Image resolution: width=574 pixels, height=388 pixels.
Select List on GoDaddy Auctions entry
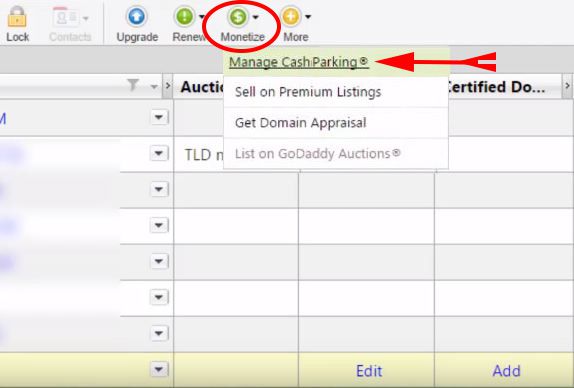click(318, 153)
